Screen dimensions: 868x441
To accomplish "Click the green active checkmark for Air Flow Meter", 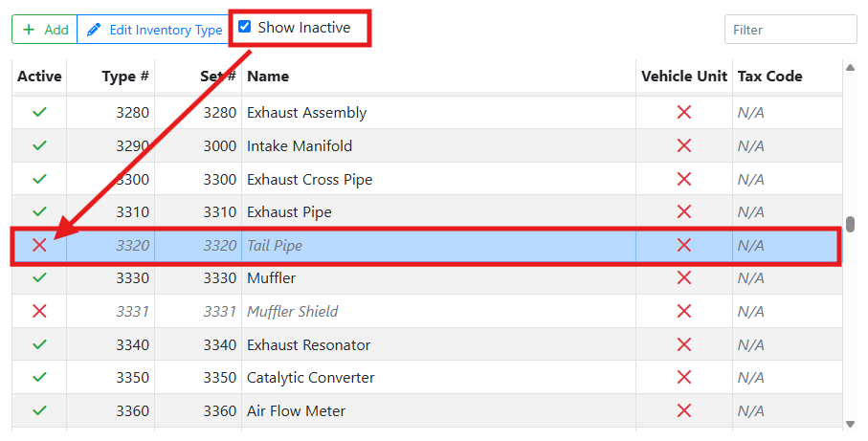I will point(39,411).
